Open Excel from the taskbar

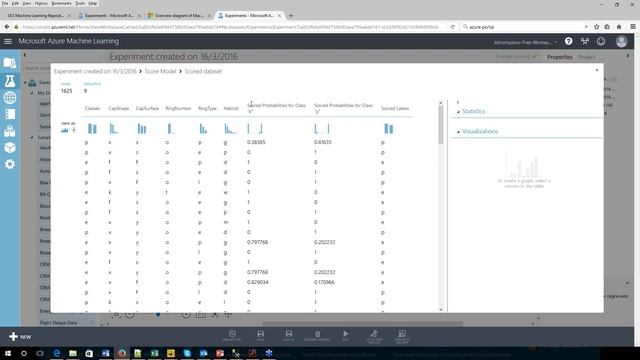(x=155, y=353)
